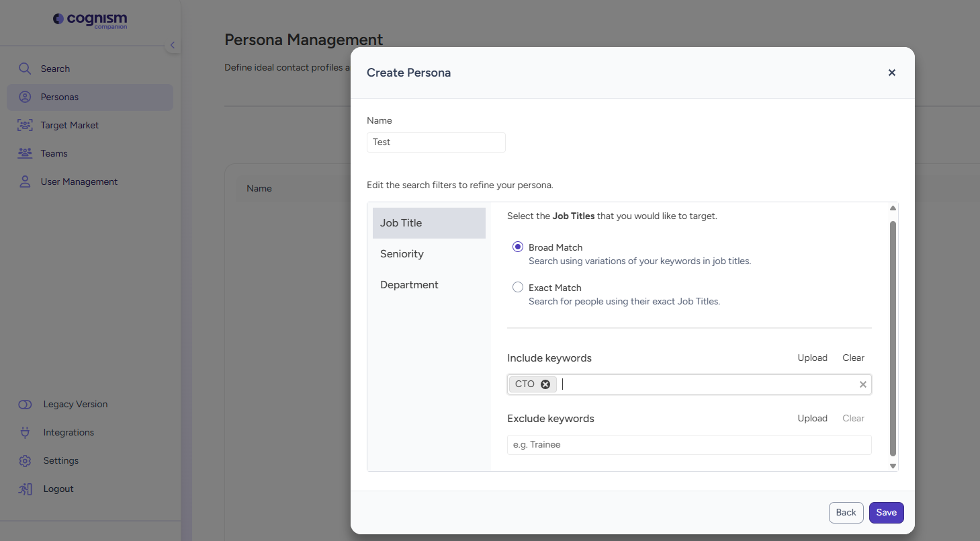Go to Target Market page
This screenshot has height=541, width=980.
click(69, 125)
